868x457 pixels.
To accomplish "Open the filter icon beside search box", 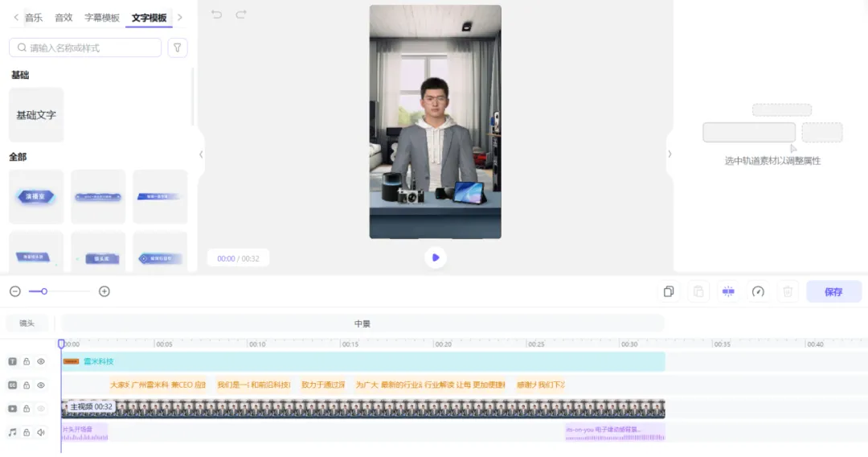I will (178, 47).
